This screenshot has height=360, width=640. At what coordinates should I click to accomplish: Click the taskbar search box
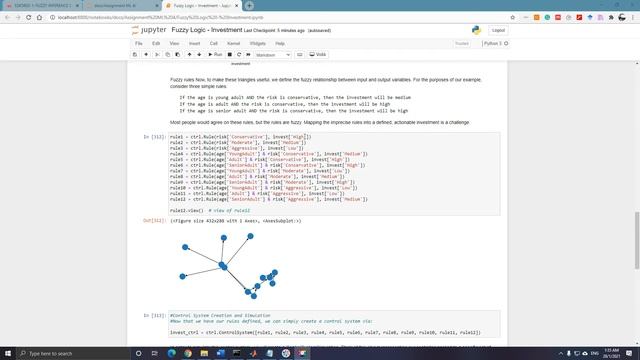point(73,353)
